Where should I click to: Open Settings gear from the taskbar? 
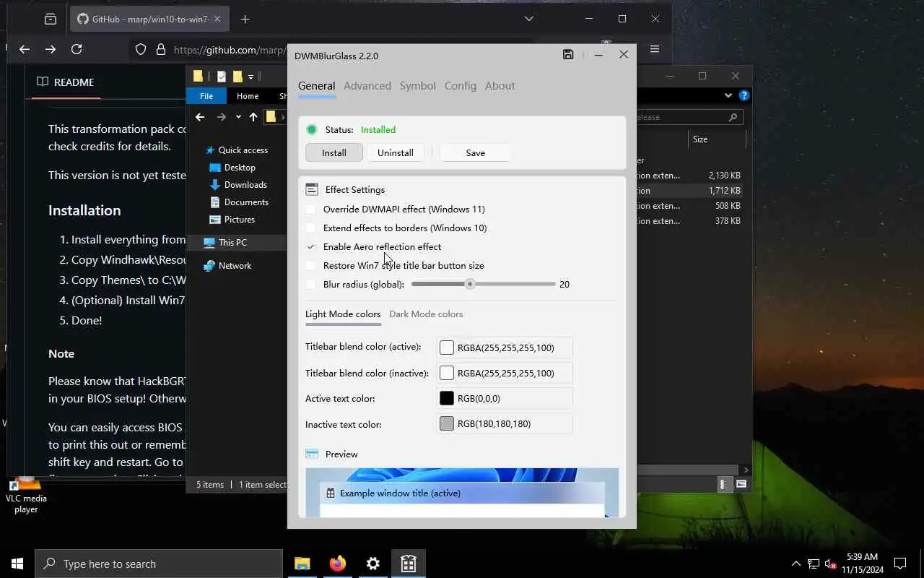click(x=372, y=564)
